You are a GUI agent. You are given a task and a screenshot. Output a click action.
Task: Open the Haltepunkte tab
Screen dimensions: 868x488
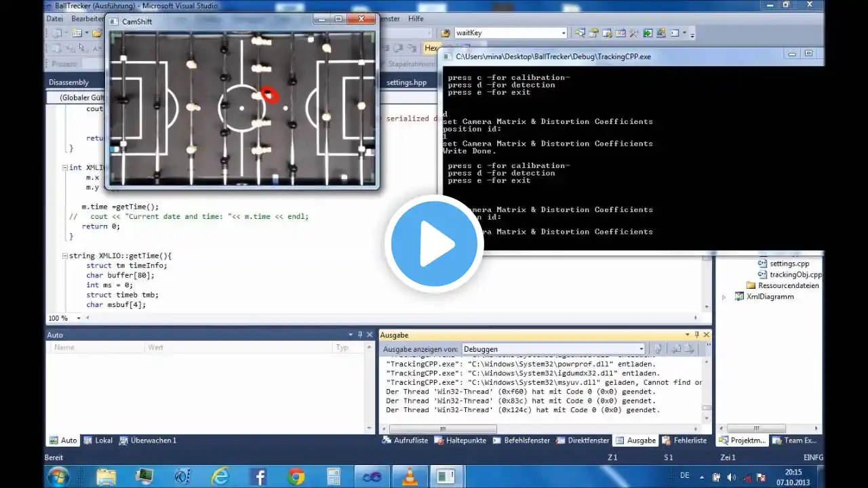pyautogui.click(x=460, y=441)
